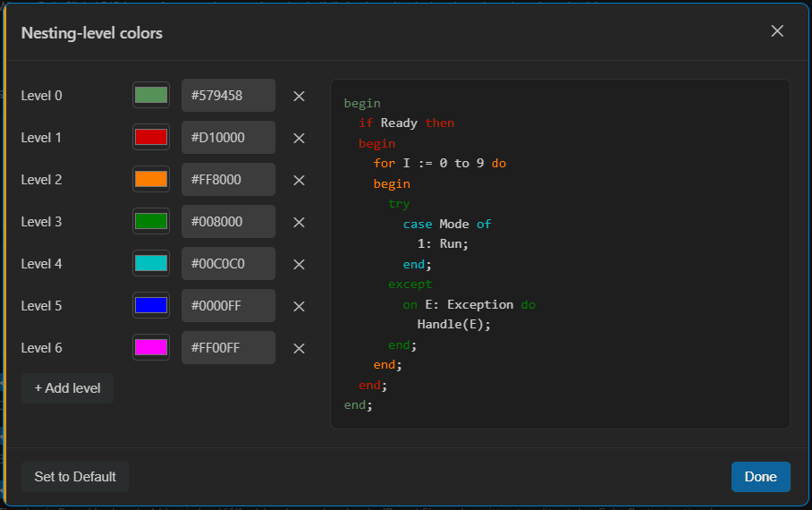Open the Level 3 green swatch

point(151,221)
